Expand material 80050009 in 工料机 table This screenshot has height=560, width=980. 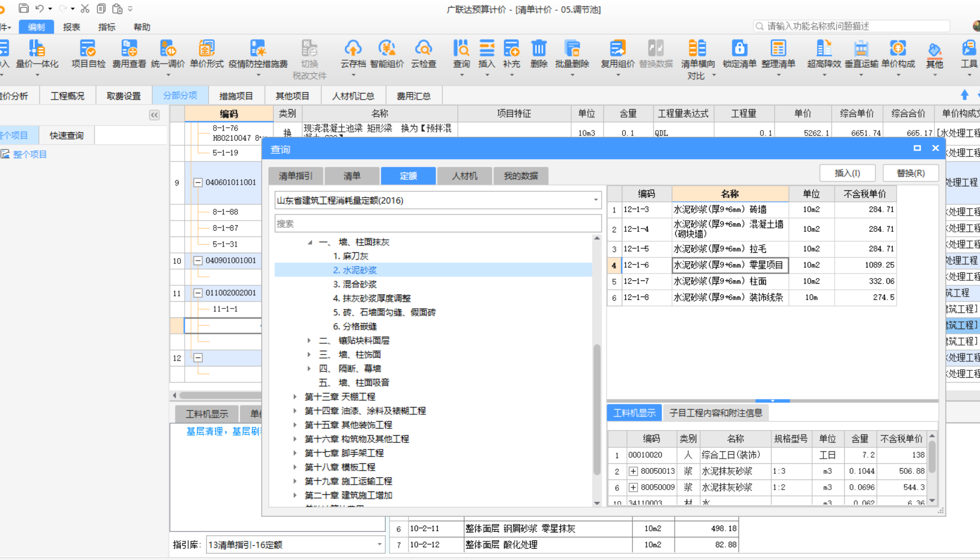point(634,487)
